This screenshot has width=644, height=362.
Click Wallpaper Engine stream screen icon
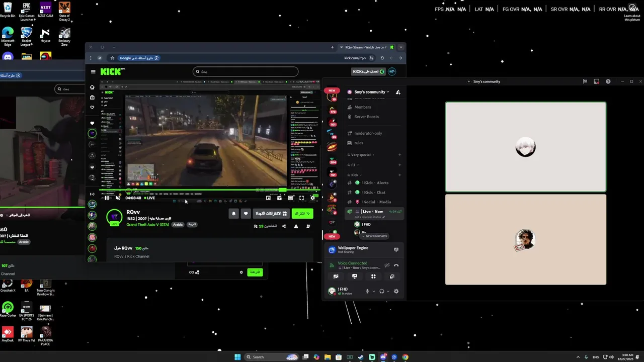(x=396, y=249)
